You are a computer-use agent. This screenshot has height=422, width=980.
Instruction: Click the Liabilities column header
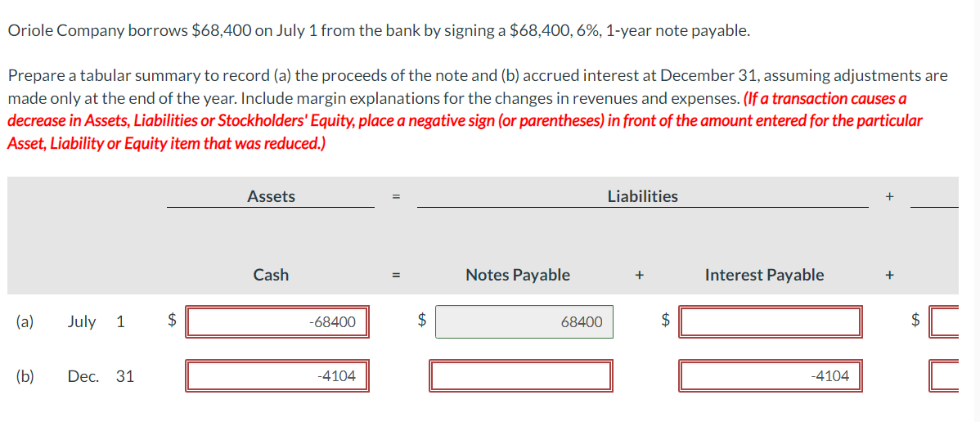[642, 196]
